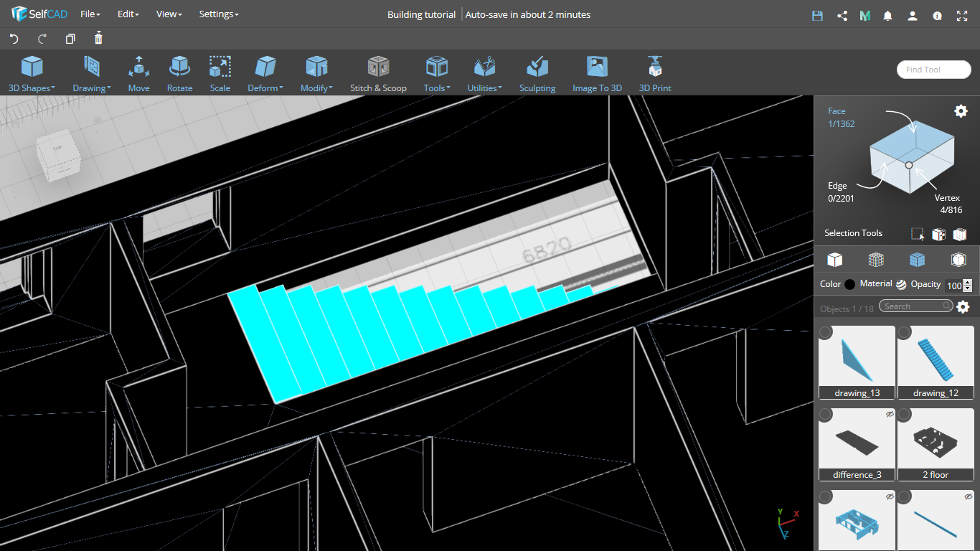This screenshot has width=980, height=551.
Task: Open the 3D Print tool
Action: 655,75
